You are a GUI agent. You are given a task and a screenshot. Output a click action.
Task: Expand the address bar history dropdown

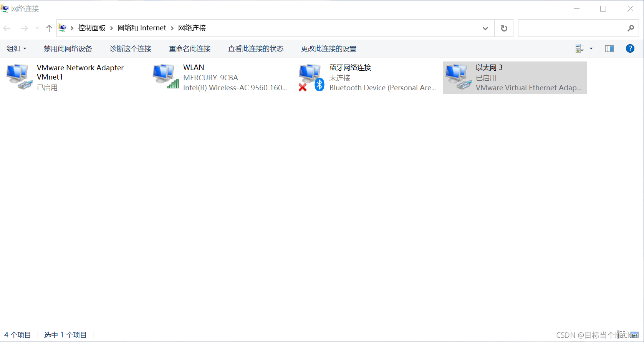click(x=485, y=28)
